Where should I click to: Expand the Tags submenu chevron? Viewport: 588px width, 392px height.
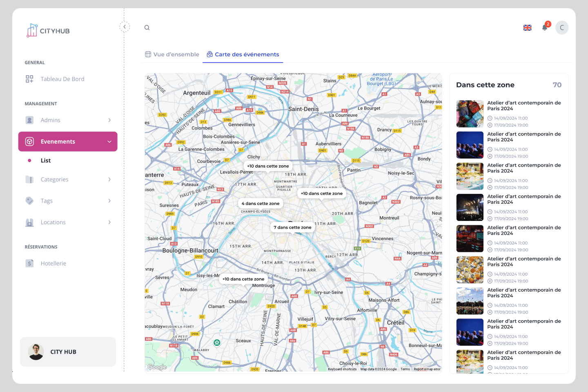(x=109, y=200)
